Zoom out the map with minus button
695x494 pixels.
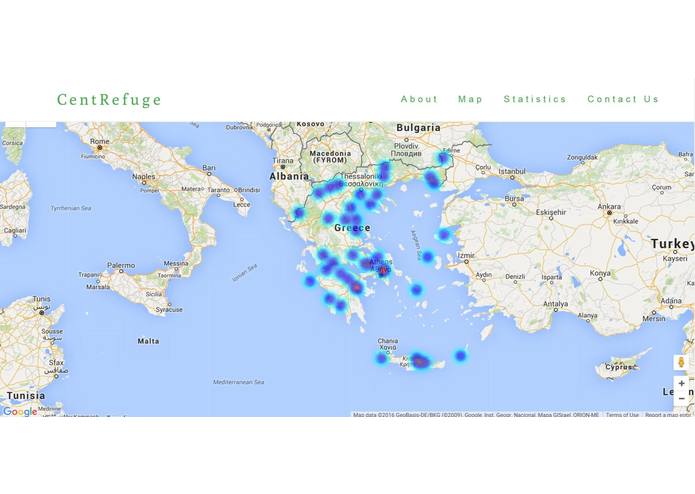tap(682, 398)
